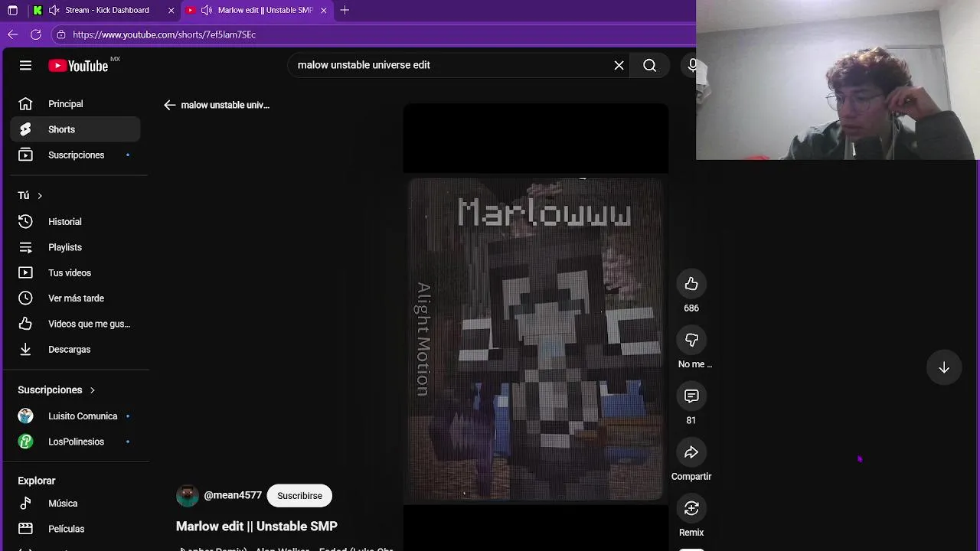
Task: Reload the page with refresh icon
Action: [36, 34]
